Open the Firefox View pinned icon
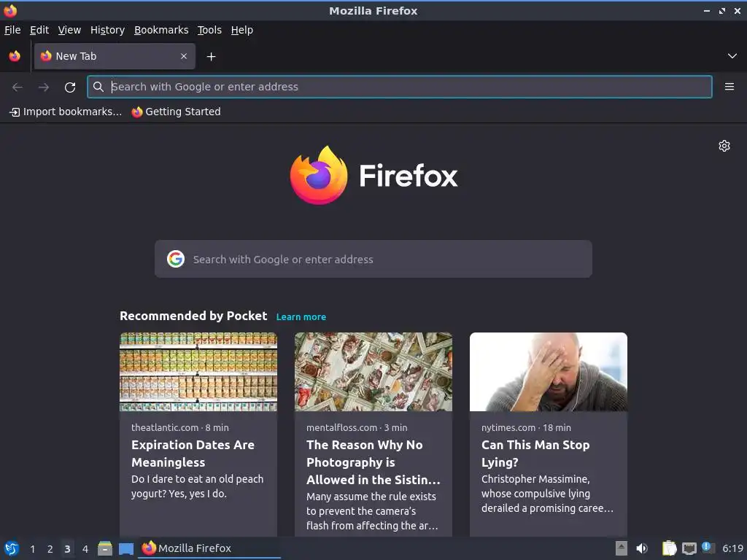Image resolution: width=747 pixels, height=560 pixels. (15, 56)
